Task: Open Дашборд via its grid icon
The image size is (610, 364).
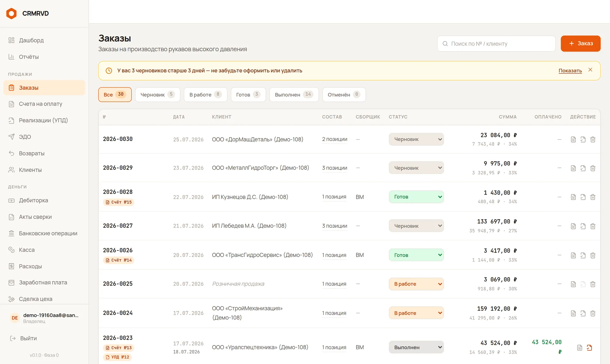Action: point(11,40)
